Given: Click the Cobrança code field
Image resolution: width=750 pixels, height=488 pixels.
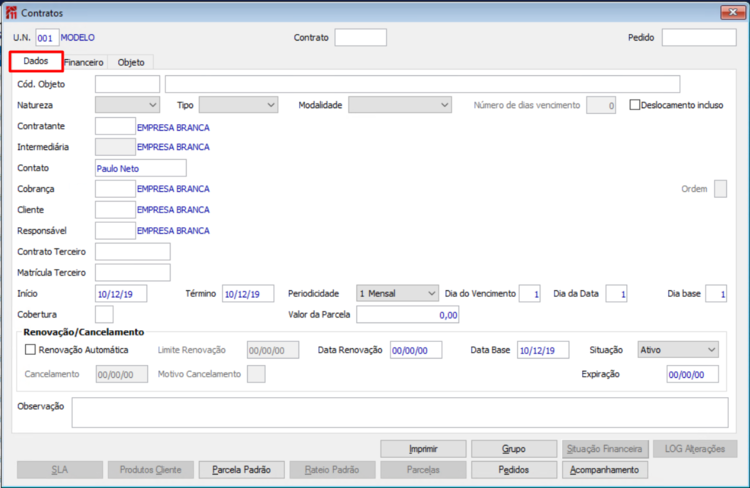Looking at the screenshot, I should [x=115, y=189].
